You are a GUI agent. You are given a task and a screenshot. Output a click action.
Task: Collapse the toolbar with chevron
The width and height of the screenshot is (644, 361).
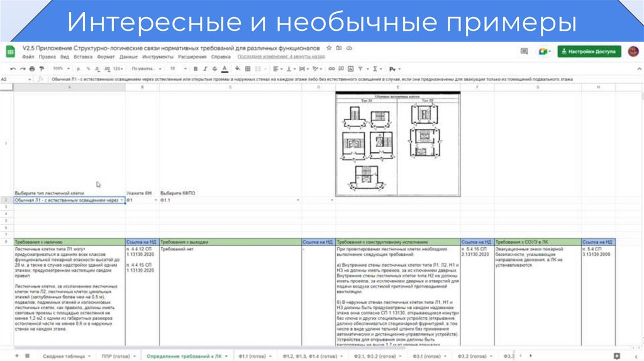pyautogui.click(x=639, y=69)
